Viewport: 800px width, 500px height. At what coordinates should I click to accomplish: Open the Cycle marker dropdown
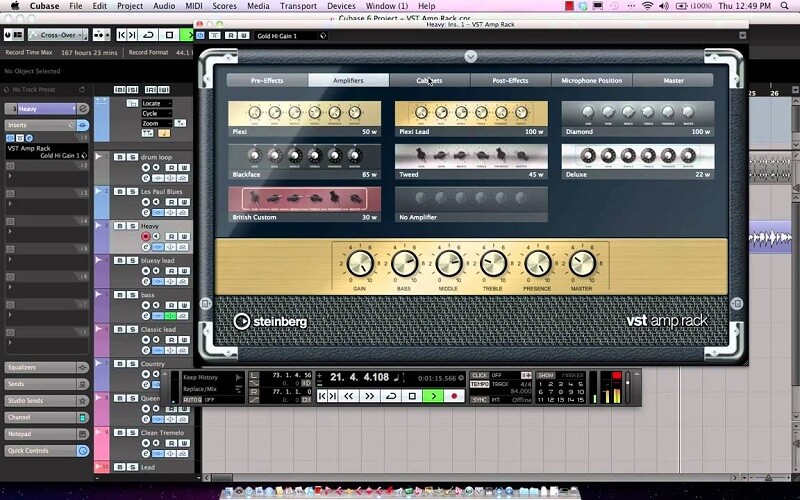tap(156, 113)
